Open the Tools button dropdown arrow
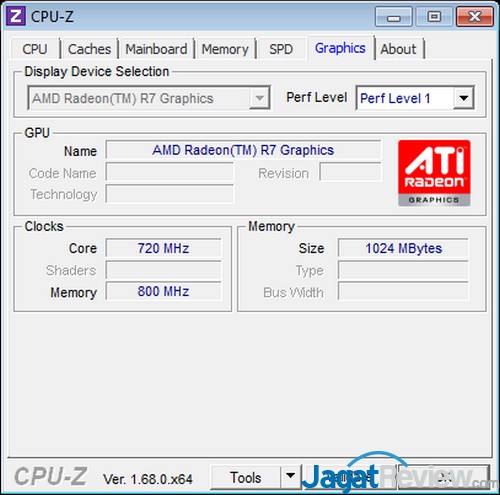 [x=291, y=477]
